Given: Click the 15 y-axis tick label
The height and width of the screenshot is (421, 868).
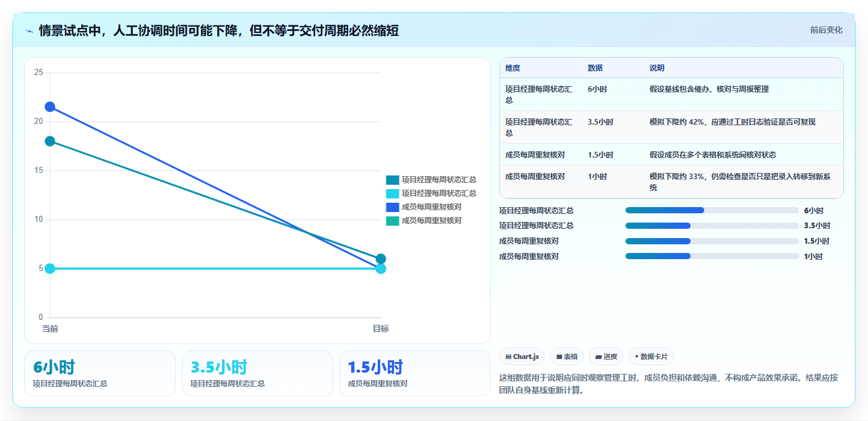Looking at the screenshot, I should pyautogui.click(x=38, y=171).
